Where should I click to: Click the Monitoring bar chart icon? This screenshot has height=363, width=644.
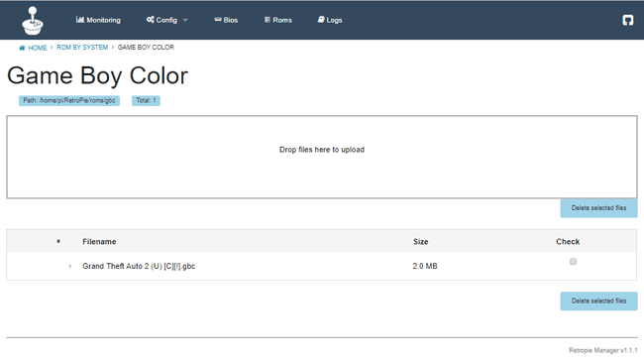click(x=80, y=20)
